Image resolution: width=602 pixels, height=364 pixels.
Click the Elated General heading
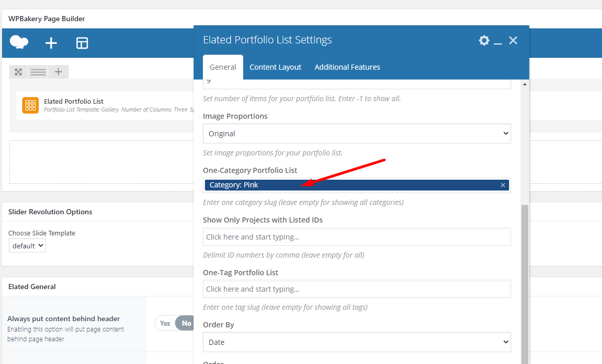coord(32,287)
